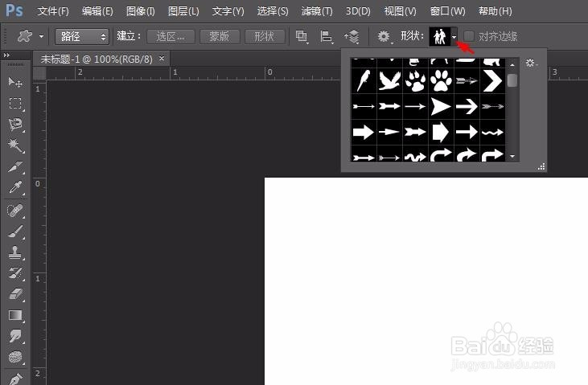This screenshot has width=588, height=385.
Task: Switch to the 未标题-1 document tab
Action: pyautogui.click(x=97, y=59)
